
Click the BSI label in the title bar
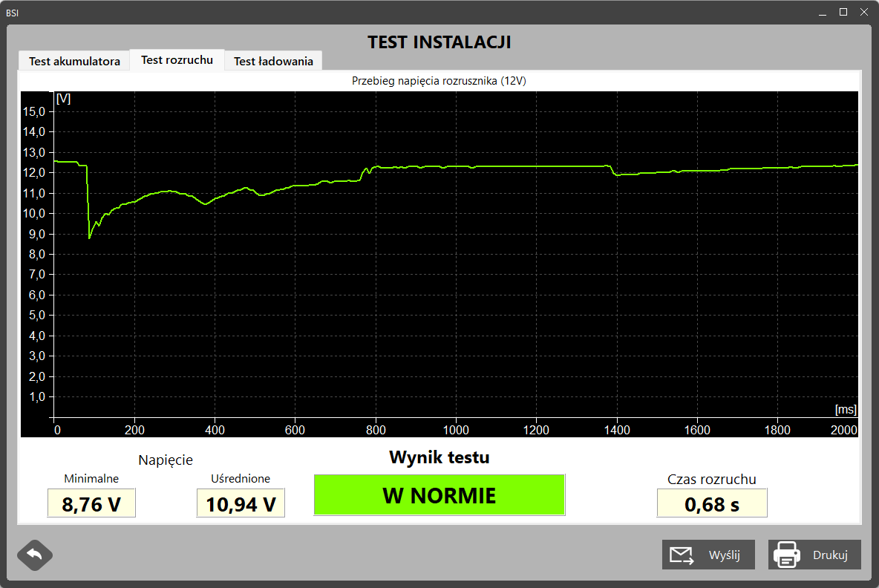(12, 13)
